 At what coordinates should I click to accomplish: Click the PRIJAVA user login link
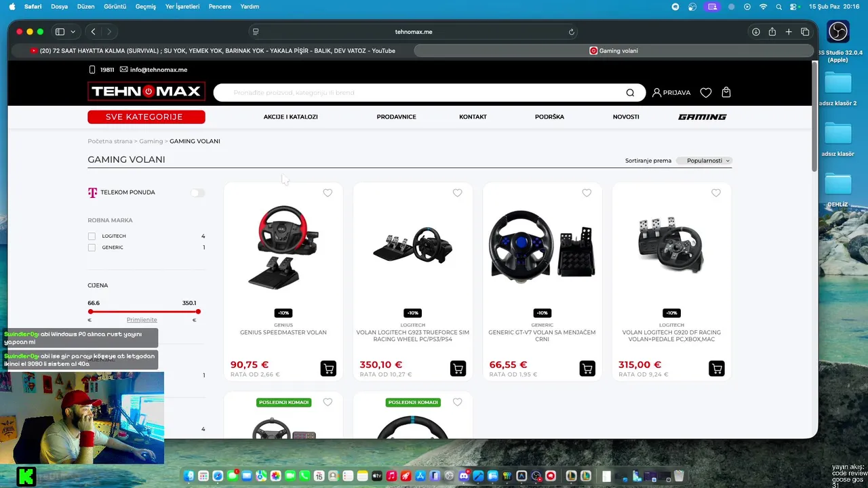671,93
